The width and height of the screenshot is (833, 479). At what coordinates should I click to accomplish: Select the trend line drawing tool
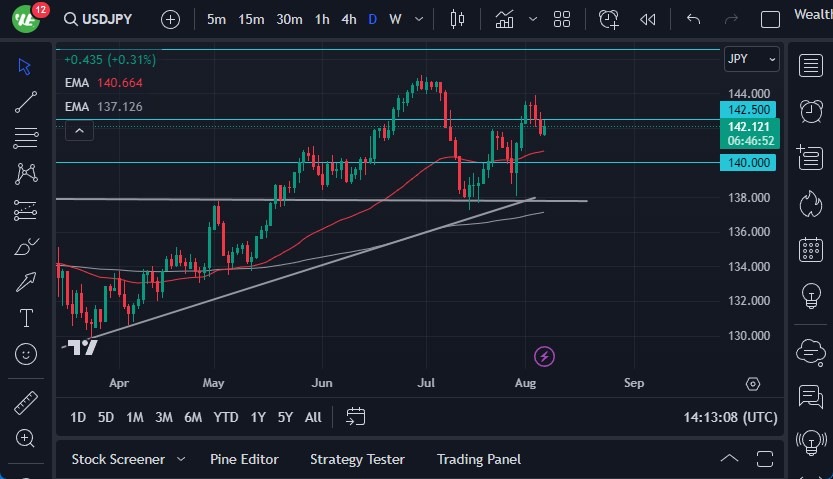pos(26,102)
